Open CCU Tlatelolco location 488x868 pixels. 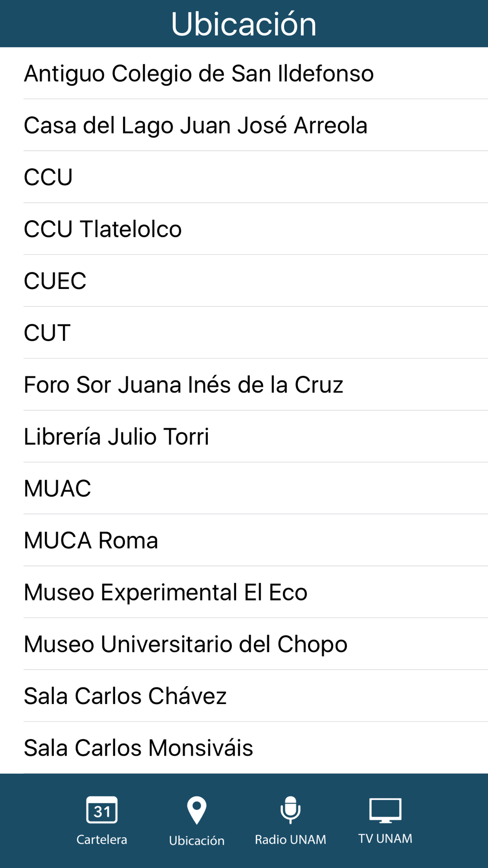244,229
